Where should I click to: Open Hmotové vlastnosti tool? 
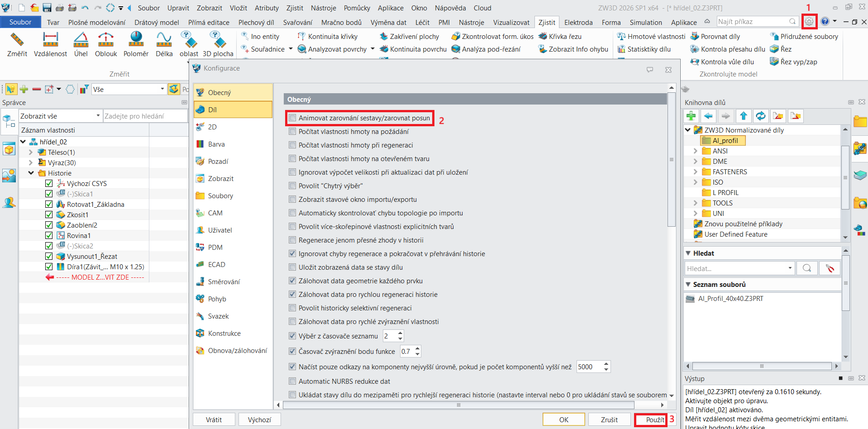[x=651, y=37]
